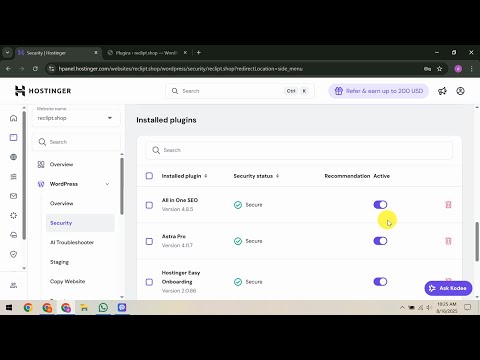Open the Ask Kodee chat button
The height and width of the screenshot is (360, 480).
(x=448, y=288)
